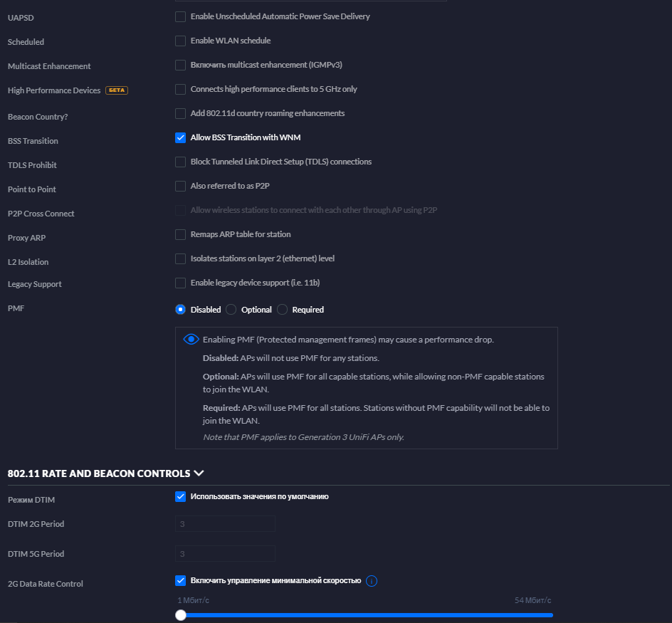Select the Optional PMF radio button
672x623 pixels.
231,310
